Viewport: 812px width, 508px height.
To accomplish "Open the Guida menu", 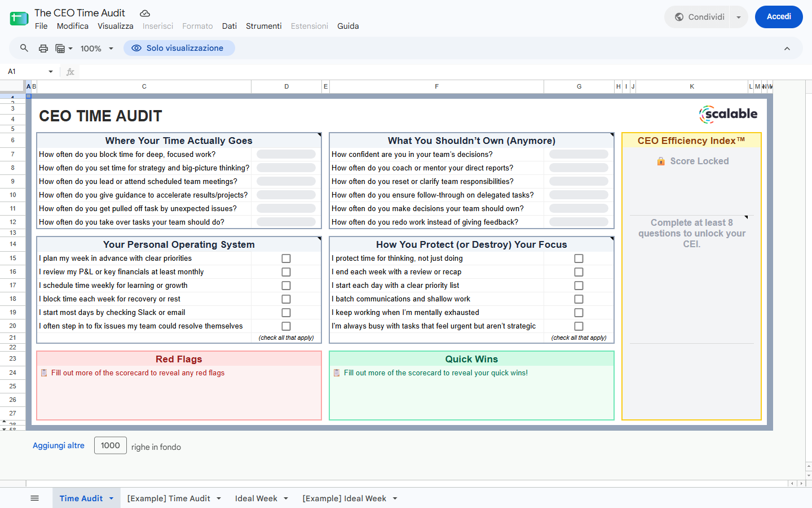I will click(x=348, y=26).
